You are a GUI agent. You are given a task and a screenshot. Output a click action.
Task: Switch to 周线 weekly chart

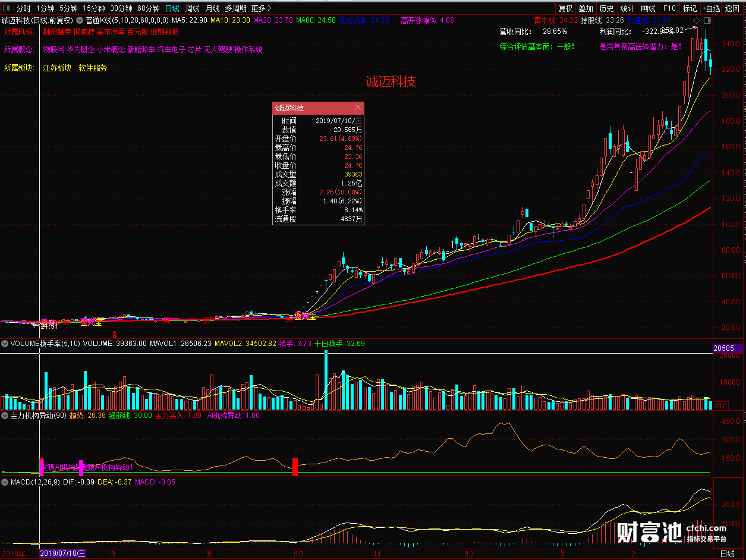pyautogui.click(x=193, y=8)
